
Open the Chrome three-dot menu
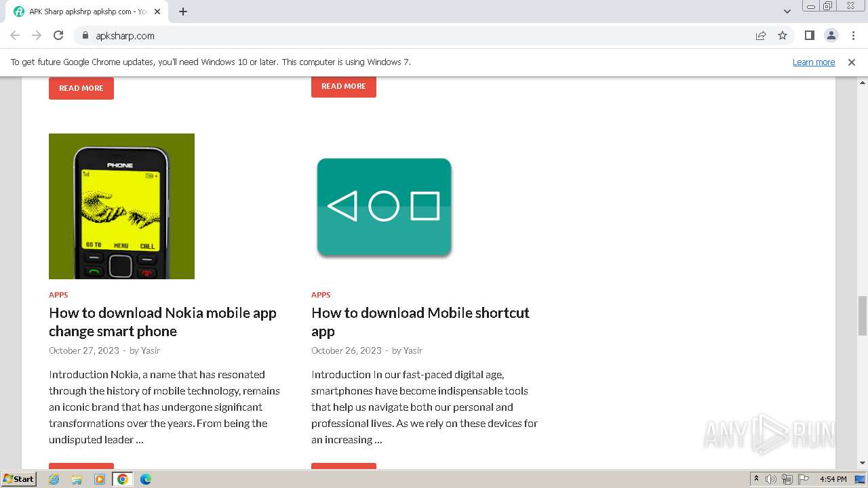[x=852, y=35]
